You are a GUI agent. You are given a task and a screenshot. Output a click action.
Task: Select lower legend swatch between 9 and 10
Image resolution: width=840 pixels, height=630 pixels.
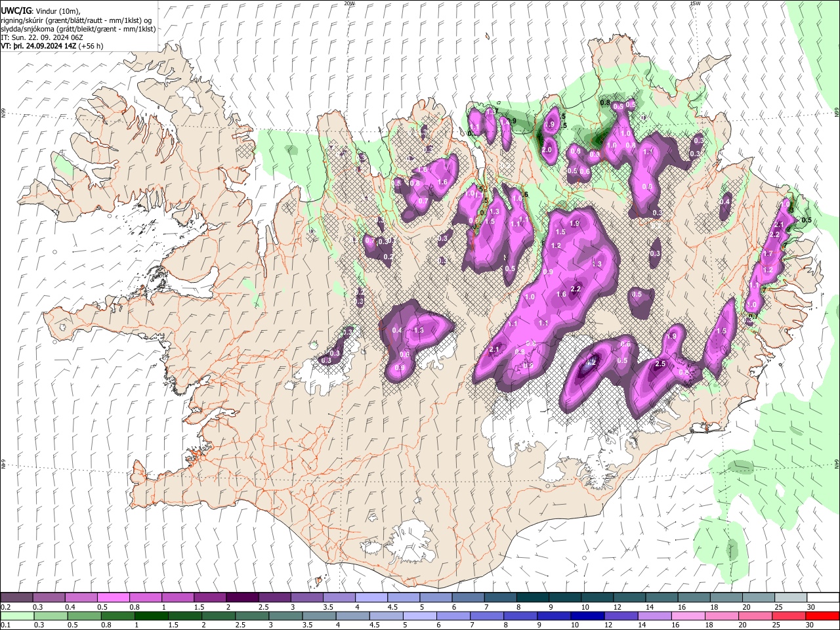553,616
